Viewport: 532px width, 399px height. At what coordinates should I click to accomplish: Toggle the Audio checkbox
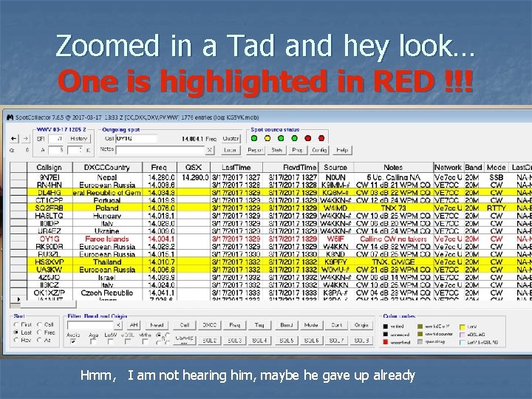click(x=73, y=342)
